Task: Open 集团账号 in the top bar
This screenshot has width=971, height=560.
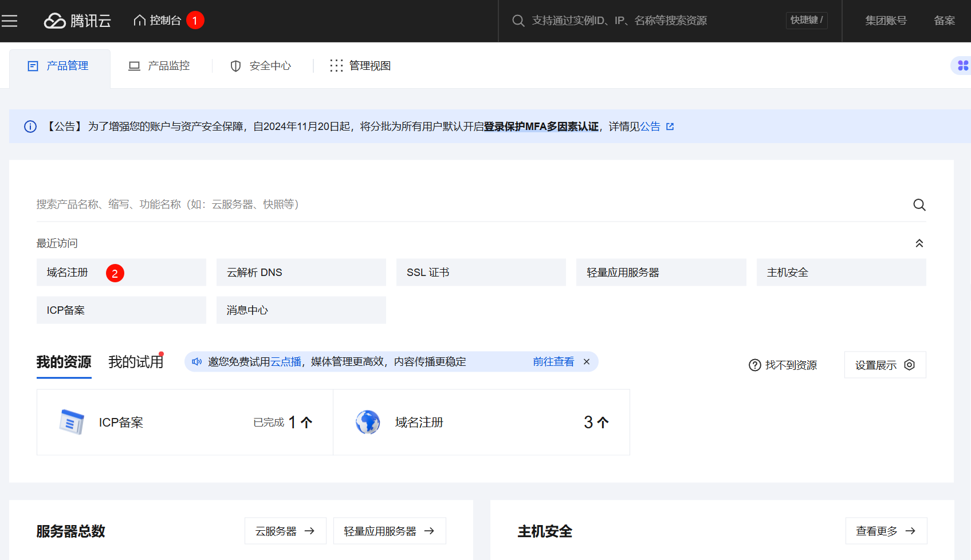Action: 886,21
